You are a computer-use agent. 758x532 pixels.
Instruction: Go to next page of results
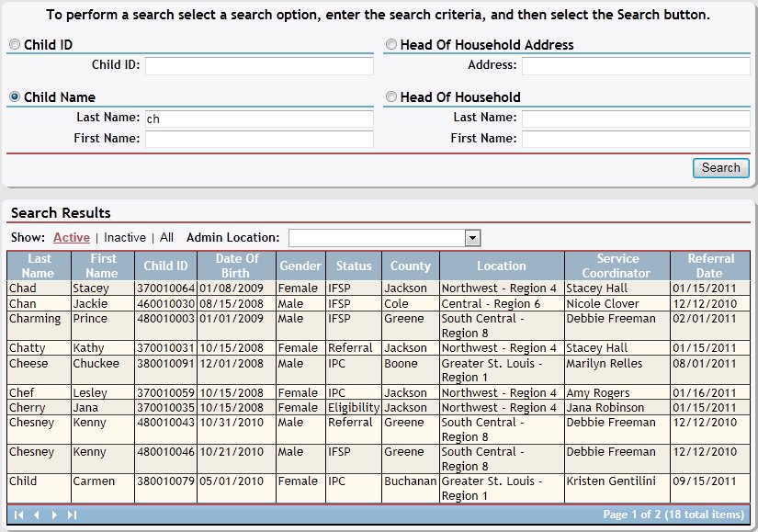(54, 515)
